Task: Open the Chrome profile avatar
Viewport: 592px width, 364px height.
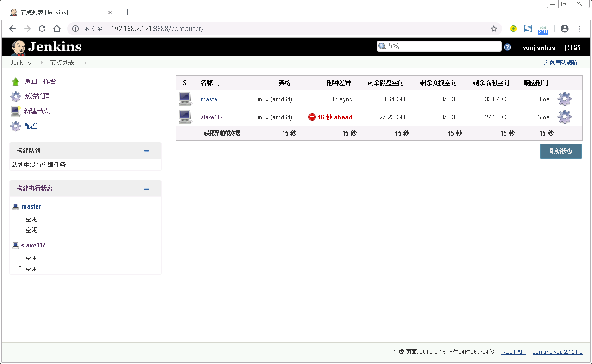Action: click(x=564, y=29)
